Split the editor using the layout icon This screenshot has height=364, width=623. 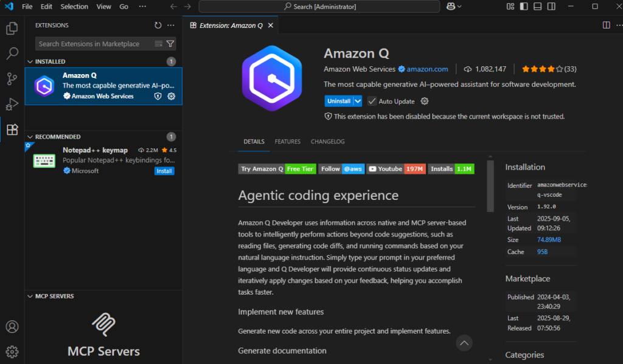pyautogui.click(x=606, y=25)
